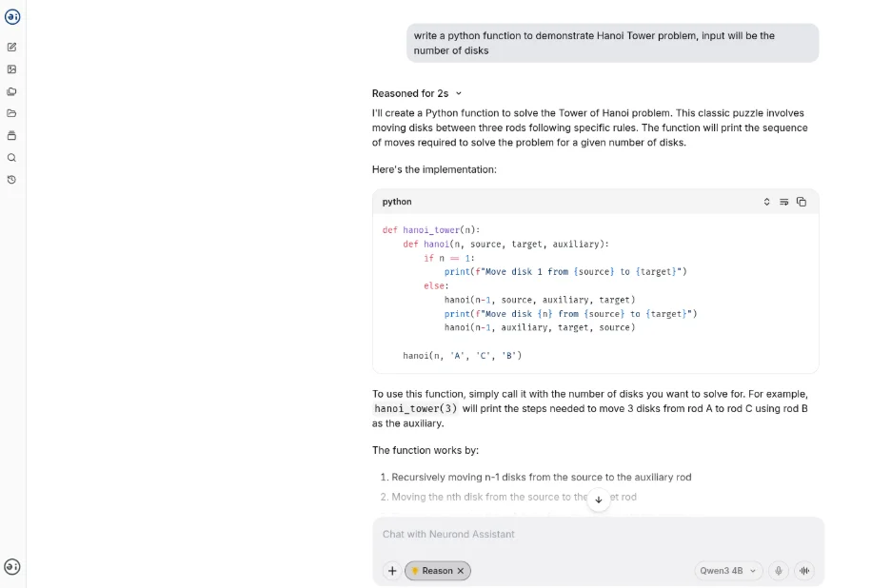Open search from the sidebar magnifier icon
This screenshot has width=891, height=588.
tap(12, 158)
